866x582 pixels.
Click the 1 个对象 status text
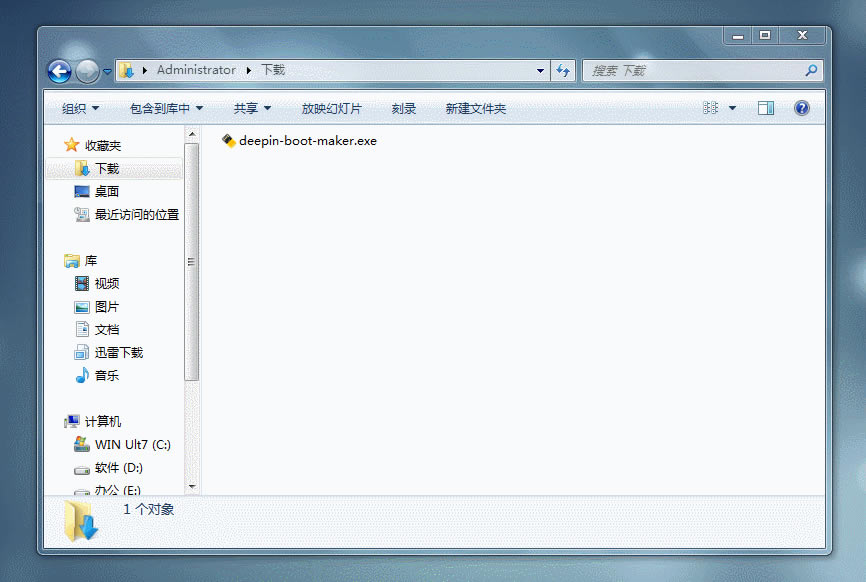tap(149, 509)
